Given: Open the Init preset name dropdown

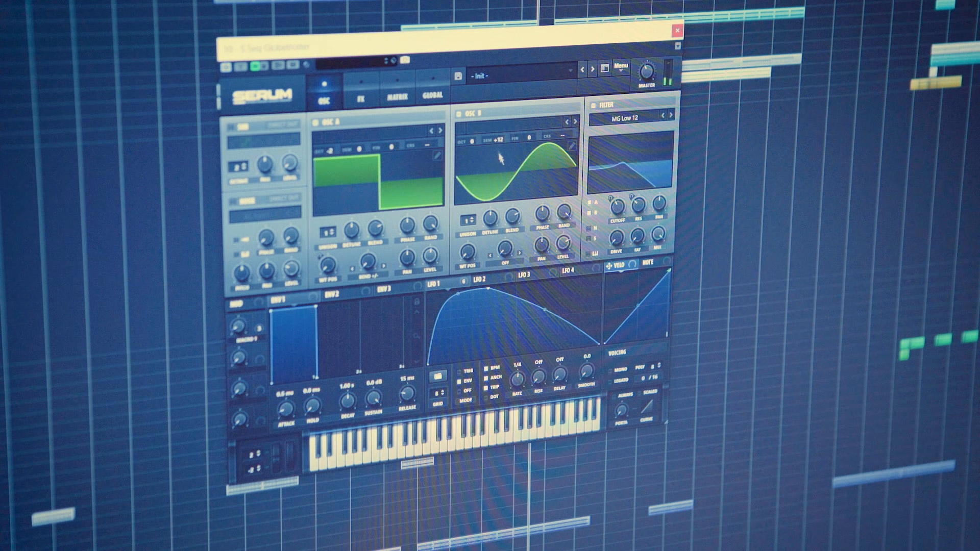Looking at the screenshot, I should [521, 75].
